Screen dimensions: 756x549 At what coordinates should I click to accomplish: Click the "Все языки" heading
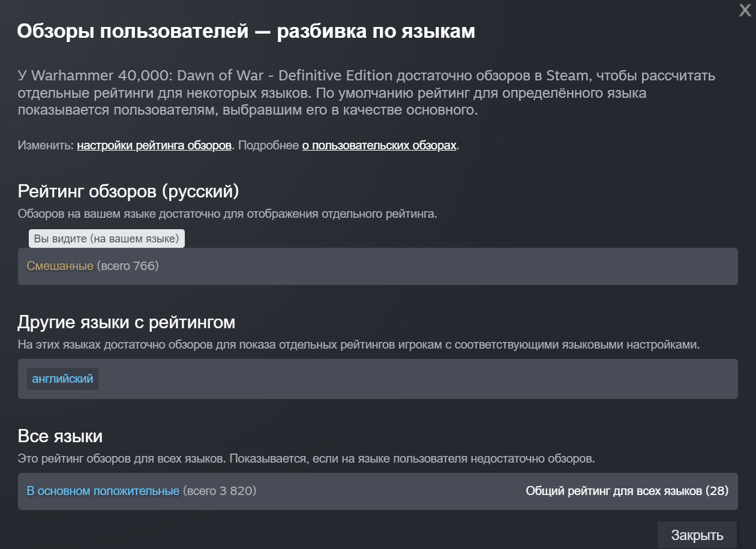(x=60, y=436)
